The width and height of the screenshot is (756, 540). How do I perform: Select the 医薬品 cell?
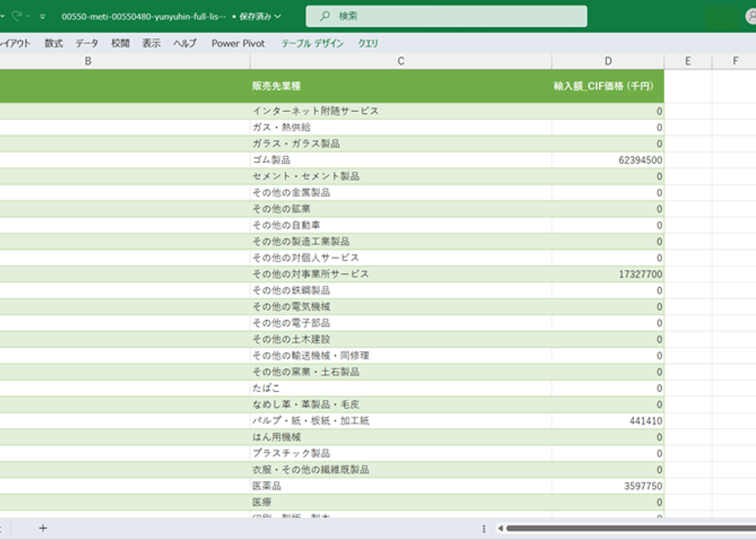[x=401, y=486]
